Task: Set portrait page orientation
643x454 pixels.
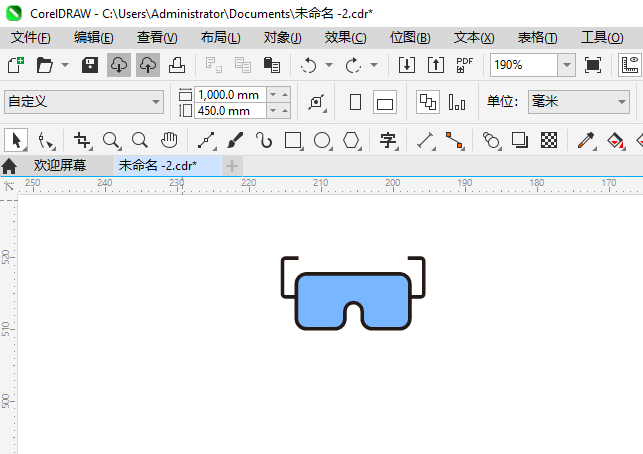Action: click(x=356, y=102)
